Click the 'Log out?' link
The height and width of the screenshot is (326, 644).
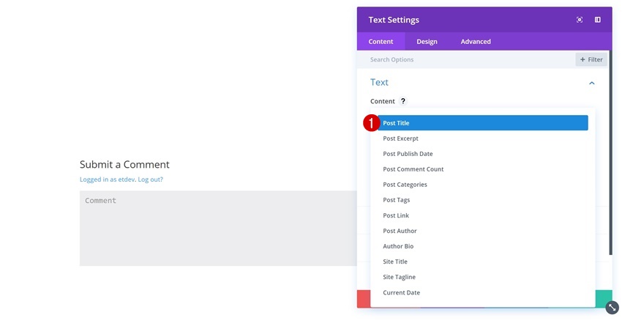click(x=151, y=179)
